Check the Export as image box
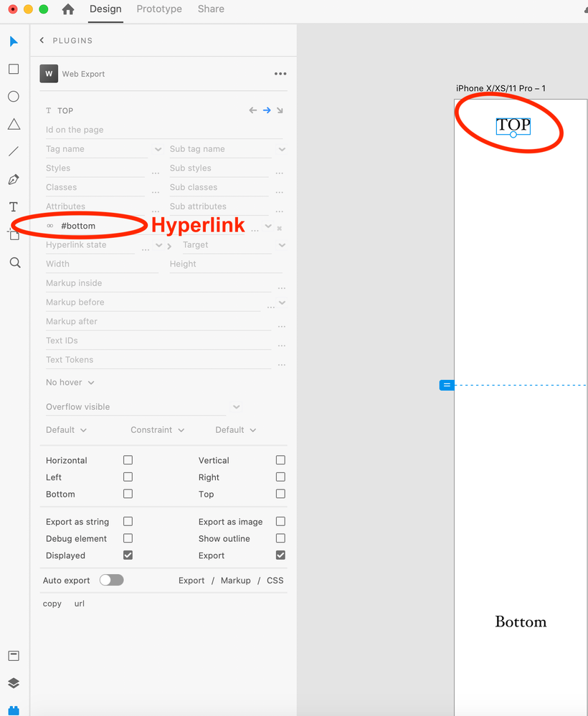 [280, 522]
